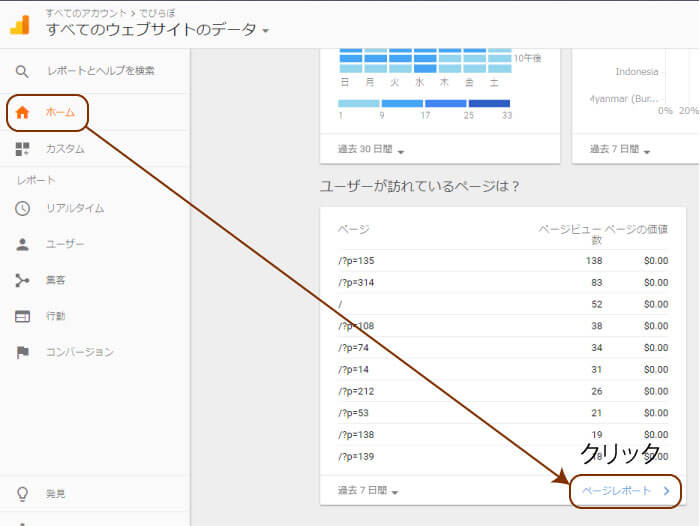Open ユーザー reports menu
700x526 pixels.
[x=65, y=244]
